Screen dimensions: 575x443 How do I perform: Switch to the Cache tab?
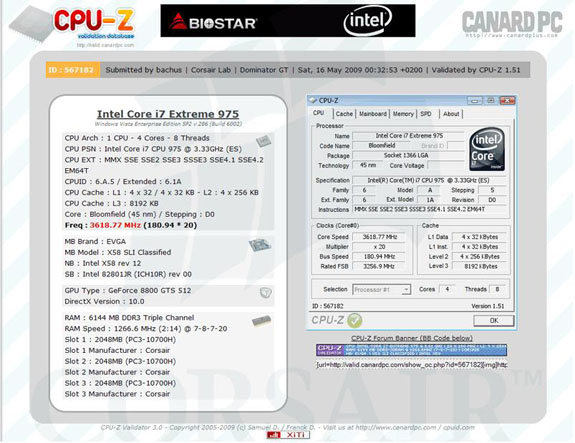click(344, 114)
